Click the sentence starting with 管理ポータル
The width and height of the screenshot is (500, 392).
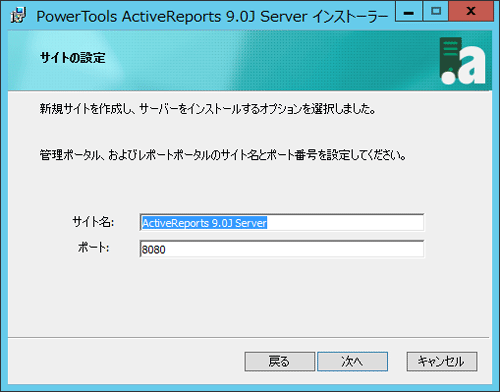223,155
